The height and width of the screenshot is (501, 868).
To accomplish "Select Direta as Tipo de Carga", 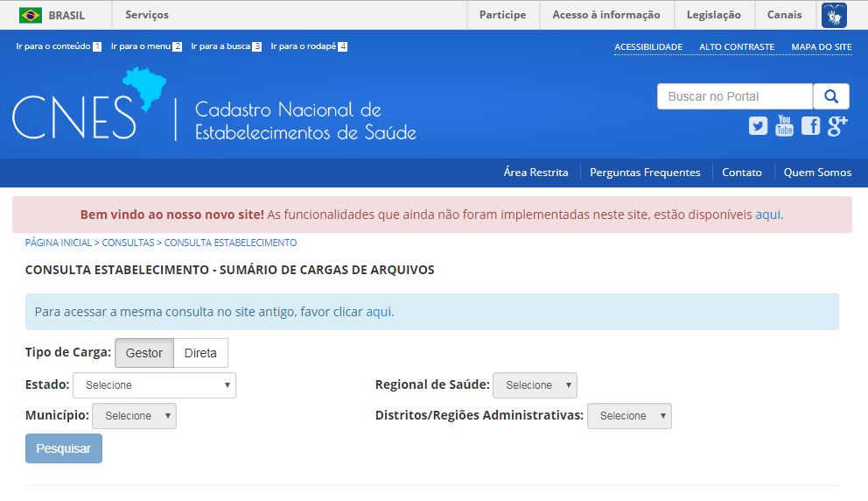I will pos(200,353).
